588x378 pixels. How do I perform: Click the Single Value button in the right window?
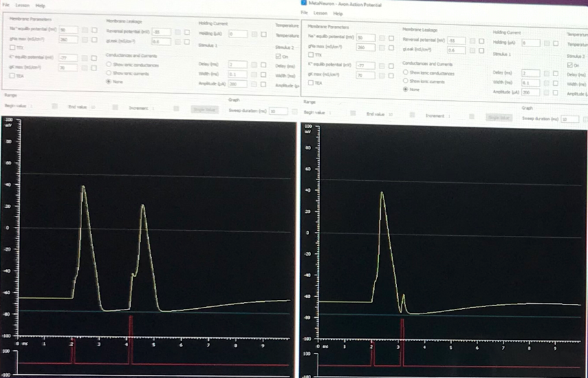tap(499, 118)
